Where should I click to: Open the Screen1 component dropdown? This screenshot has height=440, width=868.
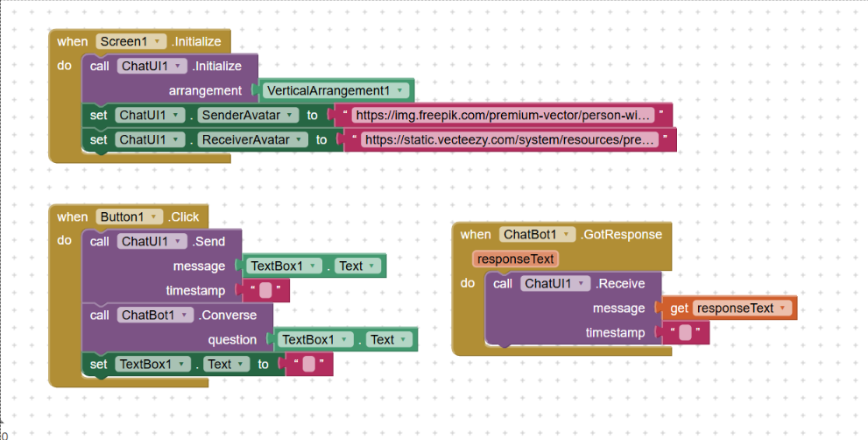click(157, 41)
